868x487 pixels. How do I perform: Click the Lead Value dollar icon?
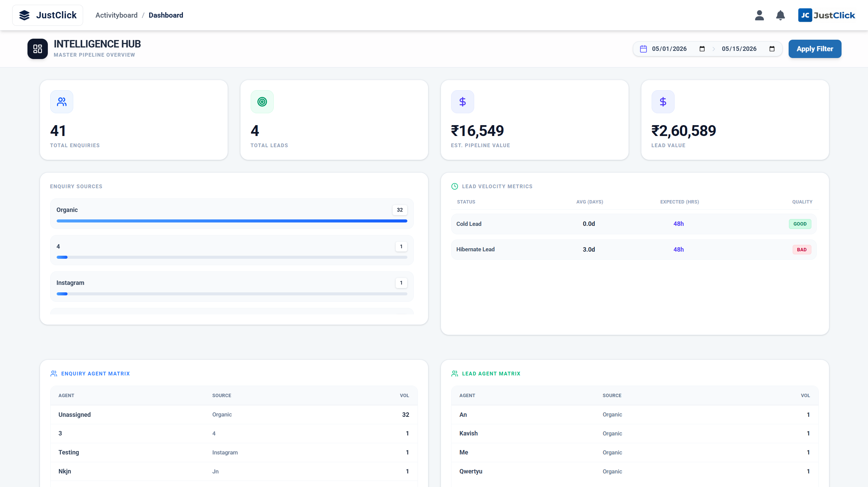coord(663,102)
